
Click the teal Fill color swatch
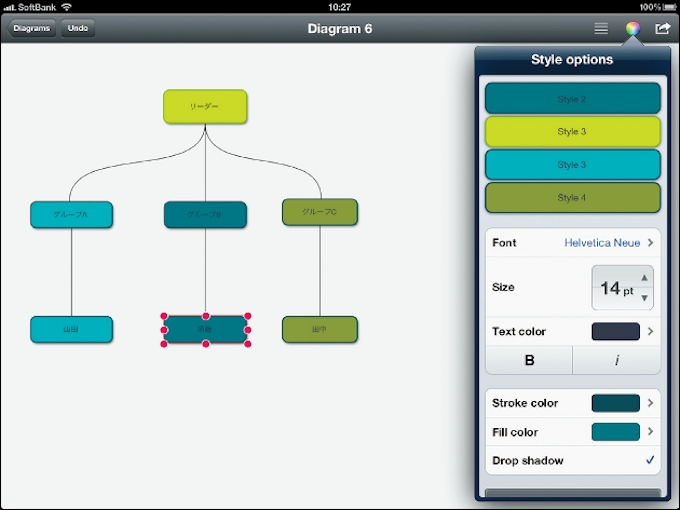click(x=615, y=432)
